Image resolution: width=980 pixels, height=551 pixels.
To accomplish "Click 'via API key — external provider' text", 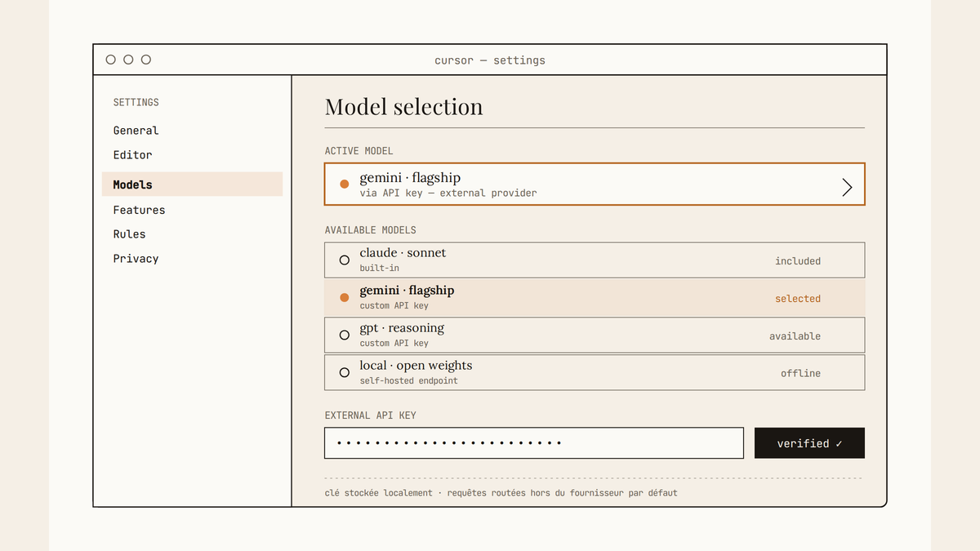I will coord(448,193).
